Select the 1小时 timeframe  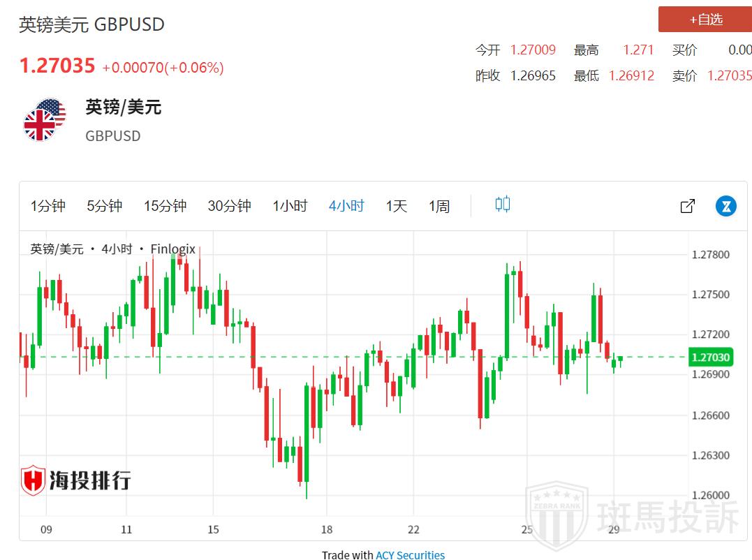coord(290,206)
